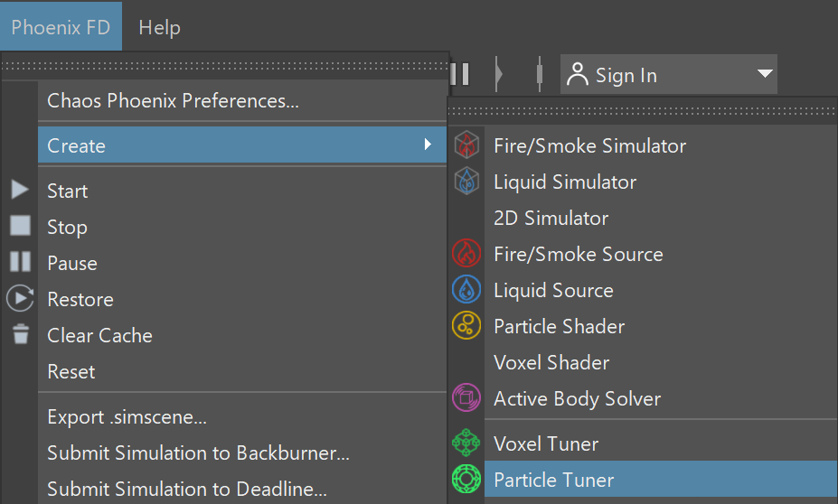The height and width of the screenshot is (504, 838).
Task: Open the Help menu
Action: pyautogui.click(x=159, y=27)
